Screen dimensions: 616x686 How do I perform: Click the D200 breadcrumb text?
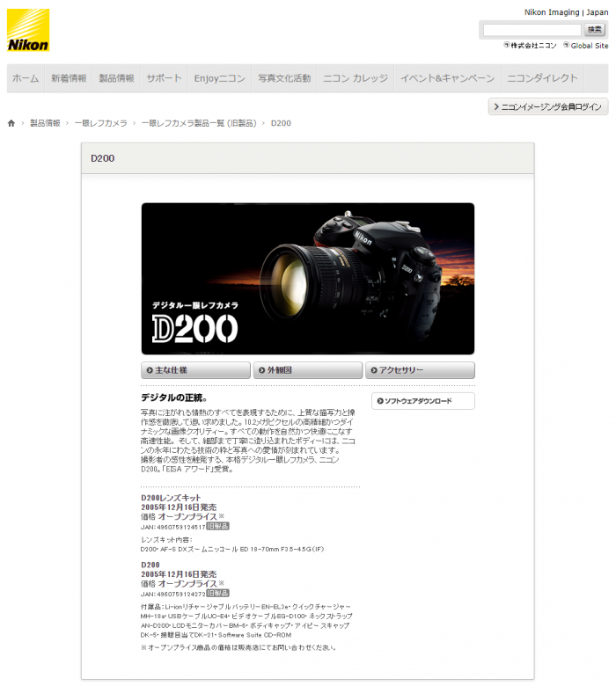(281, 123)
